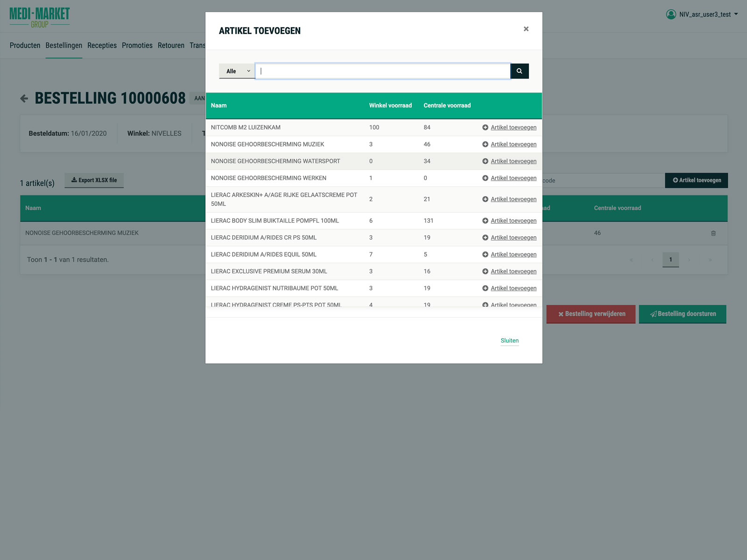Click plus icon for NONOISE GEHOORBESCHERMING WATERSPORT

[485, 161]
